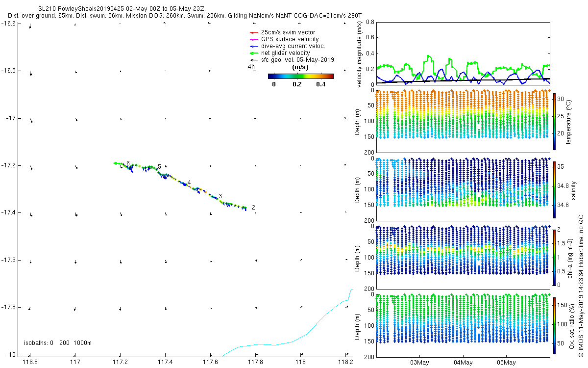The height and width of the screenshot is (368, 588).
Task: Click waypoint number 2 on glider track
Action: click(x=253, y=208)
